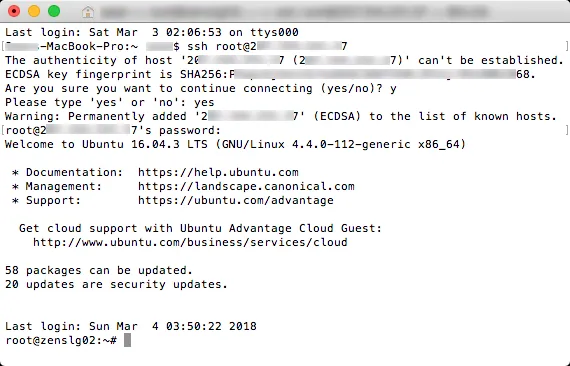Click the root password prompt line
This screenshot has width=570, height=366.
[x=113, y=130]
